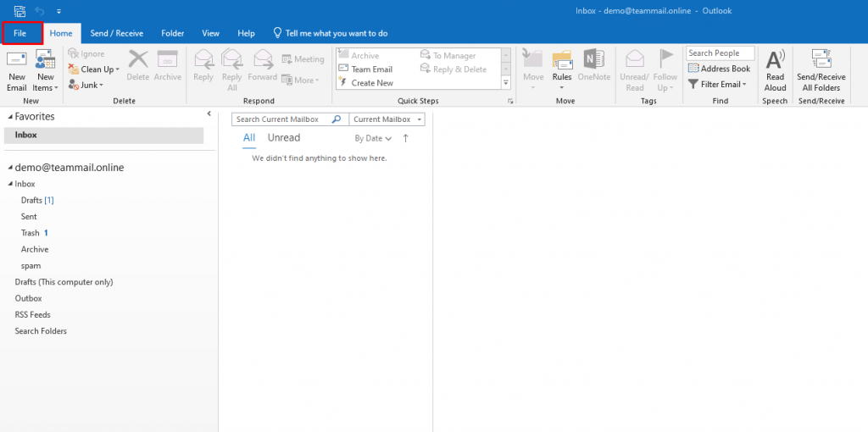Expand the By Date sort dropdown
Viewport: 868px width, 432px height.
coord(373,138)
